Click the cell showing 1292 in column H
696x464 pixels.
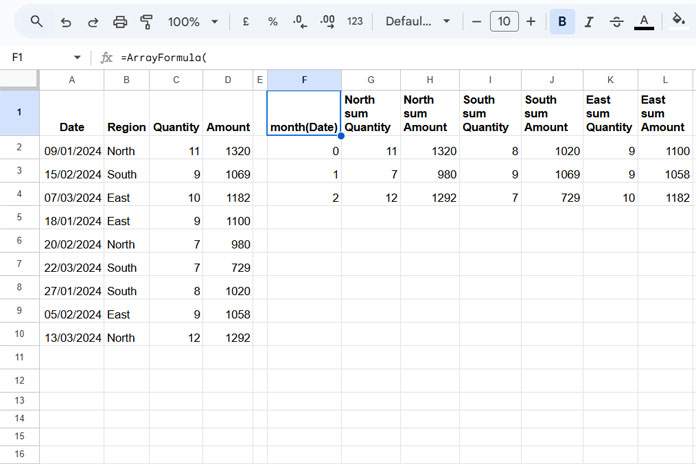[x=430, y=194]
